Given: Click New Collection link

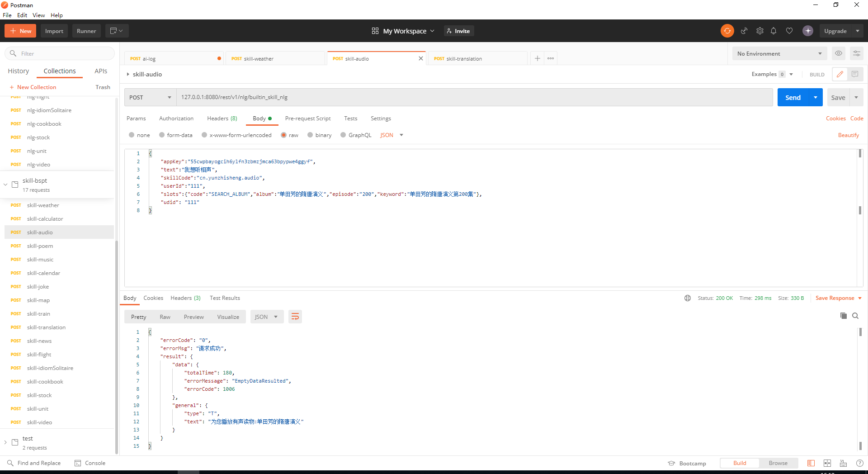Looking at the screenshot, I should coord(33,87).
